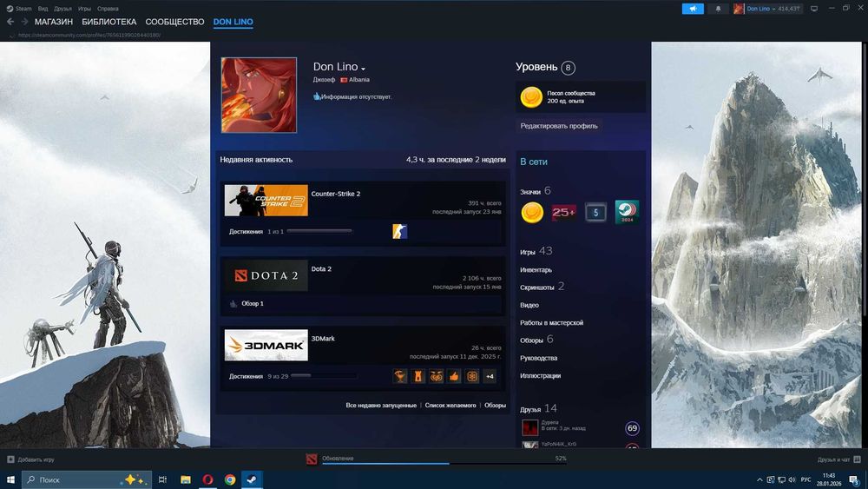Image resolution: width=868 pixels, height=489 pixels.
Task: Select the DON LINO tab
Action: (233, 22)
